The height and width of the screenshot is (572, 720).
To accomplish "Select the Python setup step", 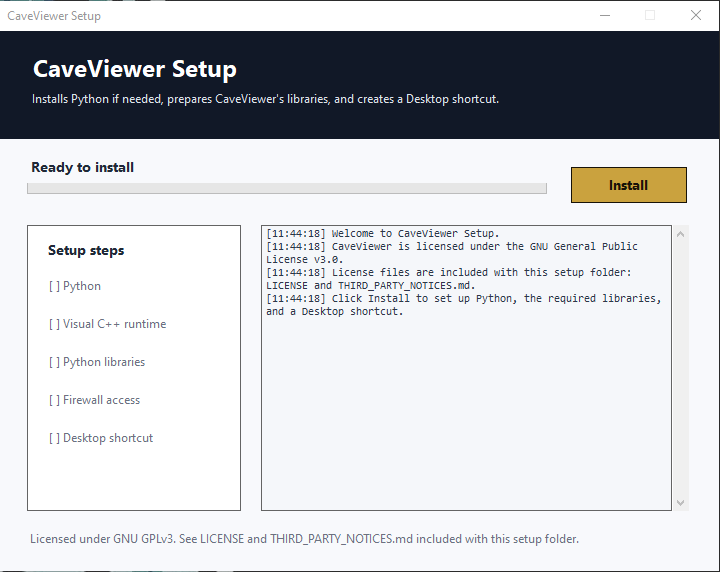I will [75, 286].
